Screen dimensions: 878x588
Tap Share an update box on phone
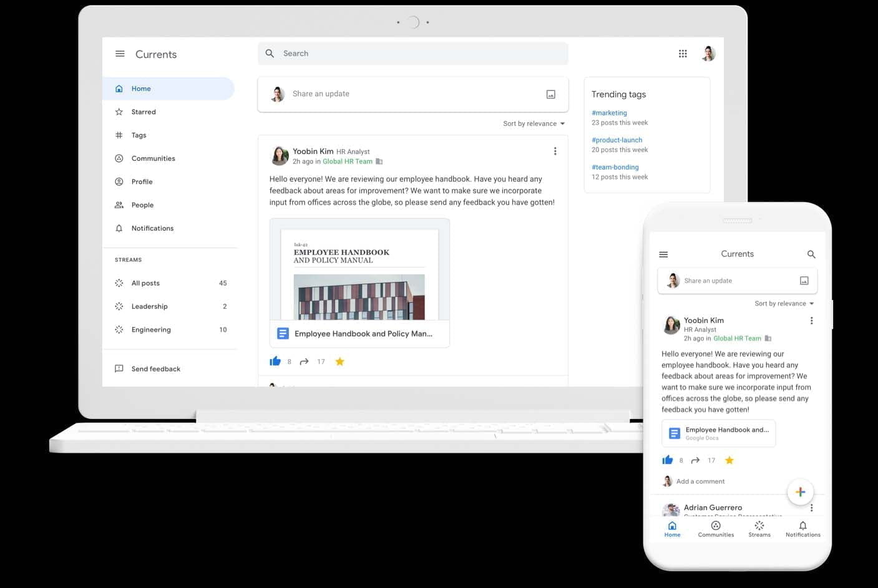tap(737, 281)
